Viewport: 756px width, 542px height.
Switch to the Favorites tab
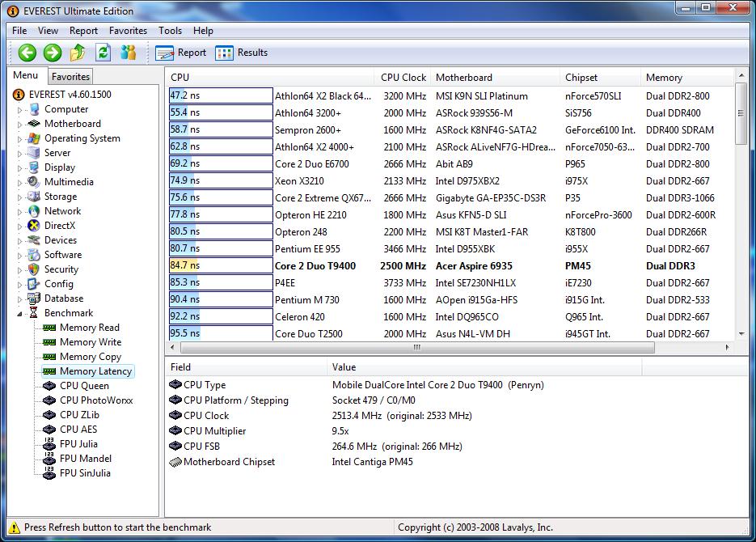[x=70, y=76]
